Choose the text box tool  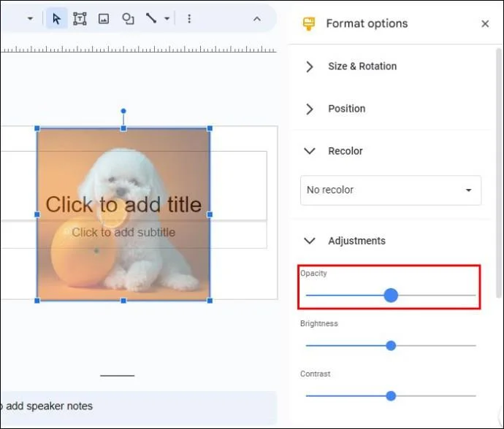coord(80,19)
